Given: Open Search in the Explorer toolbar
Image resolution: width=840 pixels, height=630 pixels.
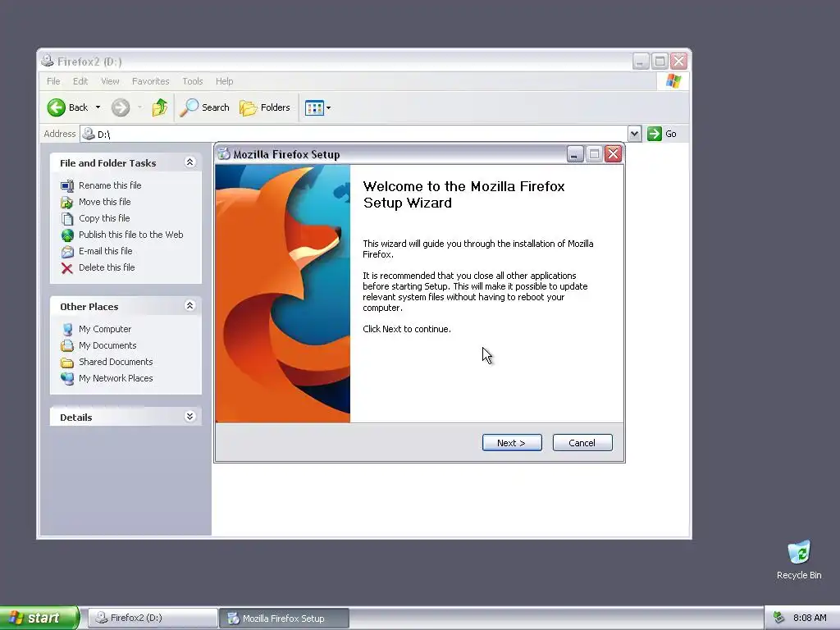Looking at the screenshot, I should (204, 107).
